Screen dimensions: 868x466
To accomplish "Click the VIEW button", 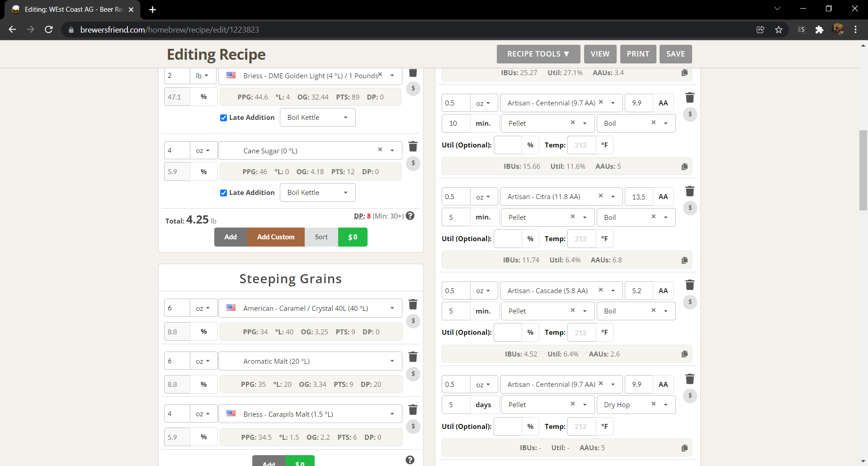I will 600,54.
